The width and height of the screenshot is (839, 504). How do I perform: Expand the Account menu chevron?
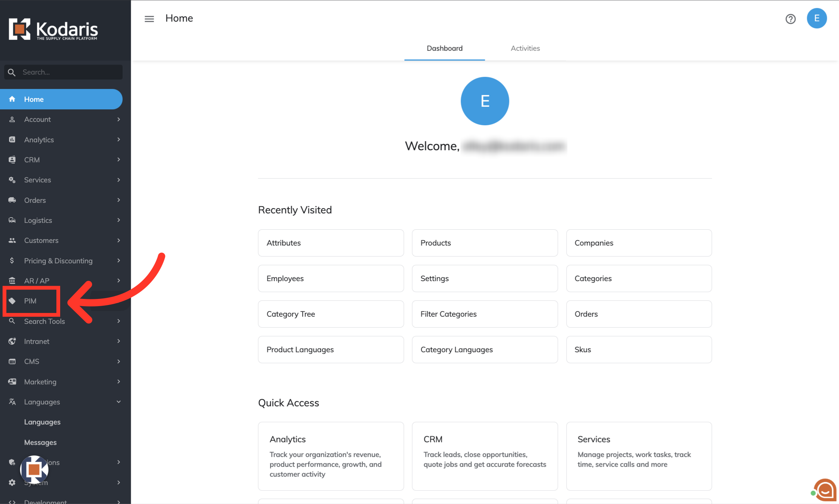[x=118, y=120]
